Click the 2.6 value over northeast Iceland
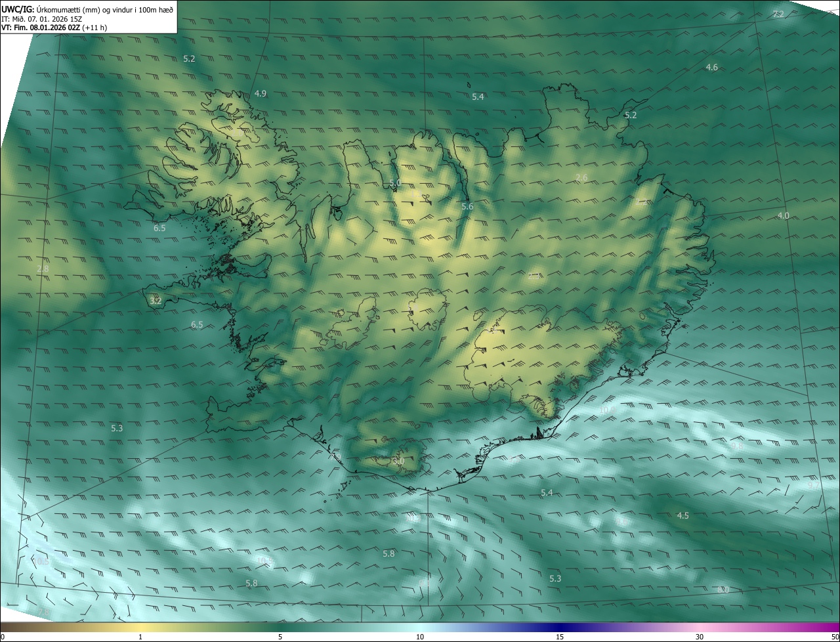The image size is (840, 642). pyautogui.click(x=581, y=178)
